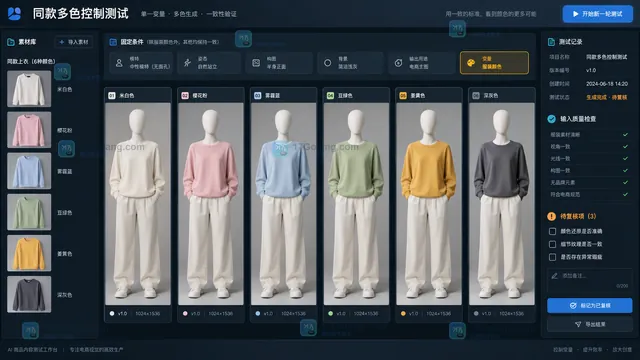This screenshot has width=640, height=360.
Task: Click the pink color dot under 樱花粉 result
Action: point(185,313)
